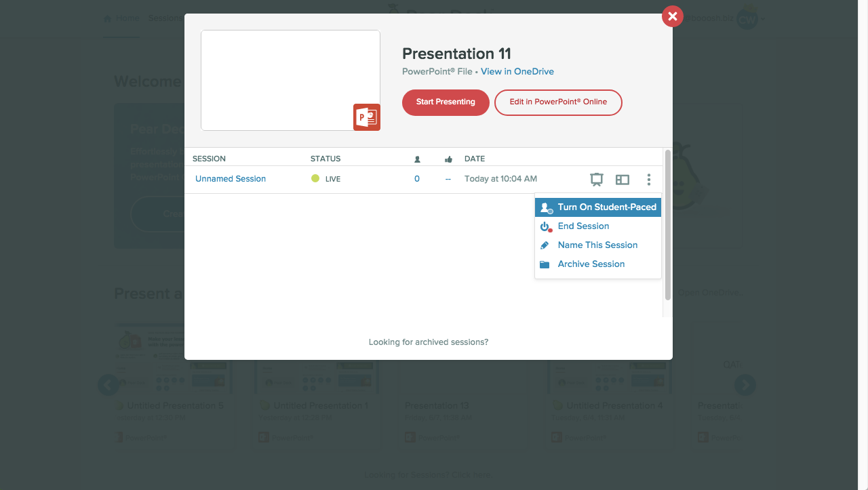Viewport: 868px width, 490px height.
Task: Click the next carousel arrow in background
Action: [x=745, y=385]
